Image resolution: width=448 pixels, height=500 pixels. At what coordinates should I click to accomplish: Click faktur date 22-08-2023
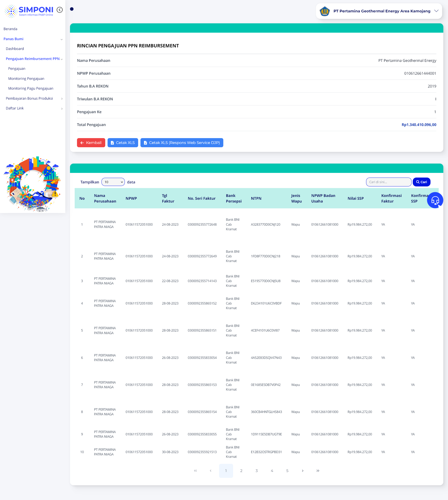(170, 281)
